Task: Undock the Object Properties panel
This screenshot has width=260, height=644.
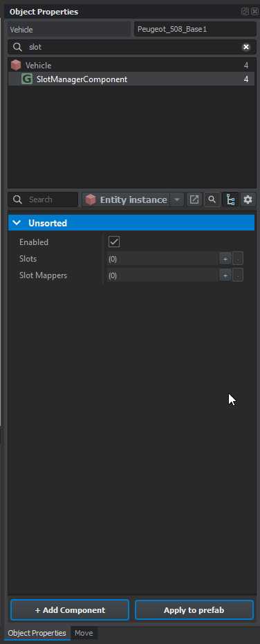Action: (x=245, y=12)
